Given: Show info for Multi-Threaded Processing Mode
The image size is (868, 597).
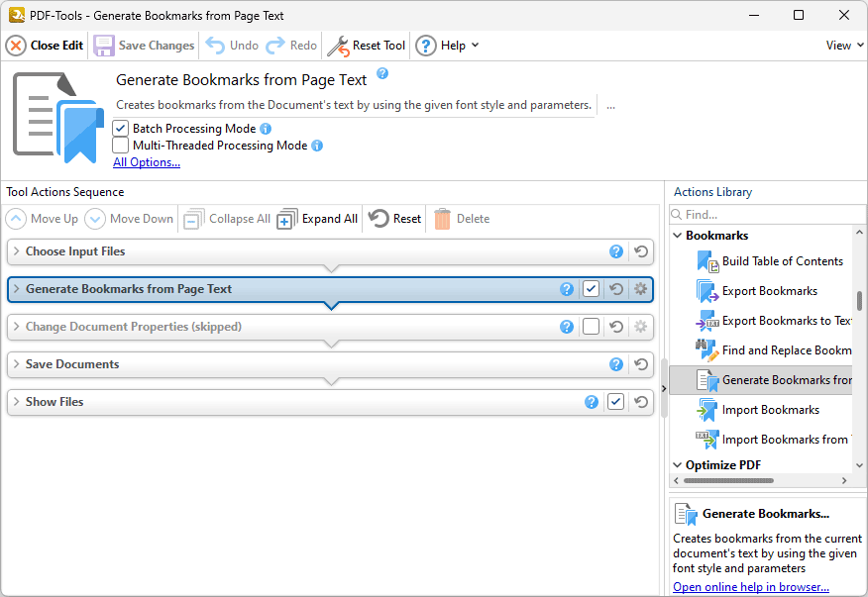Looking at the screenshot, I should click(317, 146).
